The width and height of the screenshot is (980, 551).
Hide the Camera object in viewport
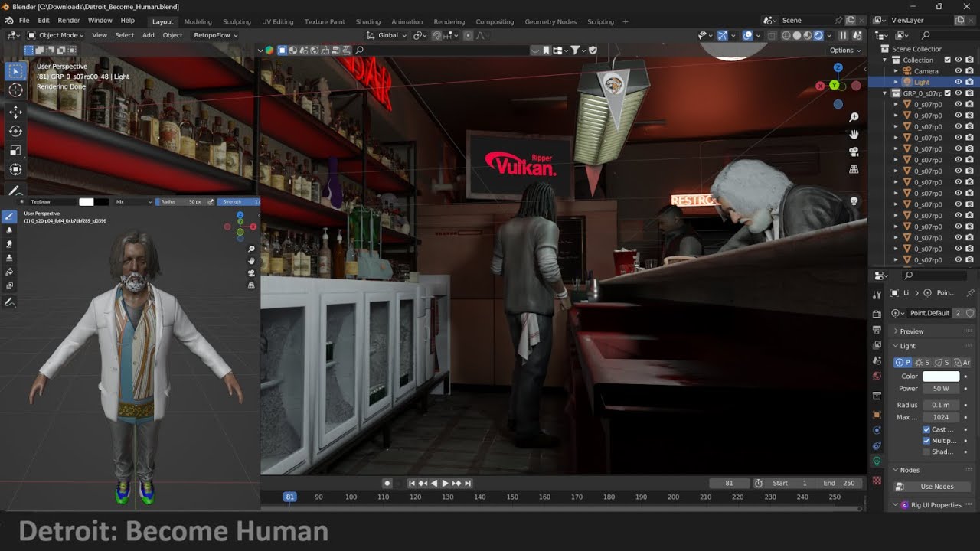tap(958, 71)
